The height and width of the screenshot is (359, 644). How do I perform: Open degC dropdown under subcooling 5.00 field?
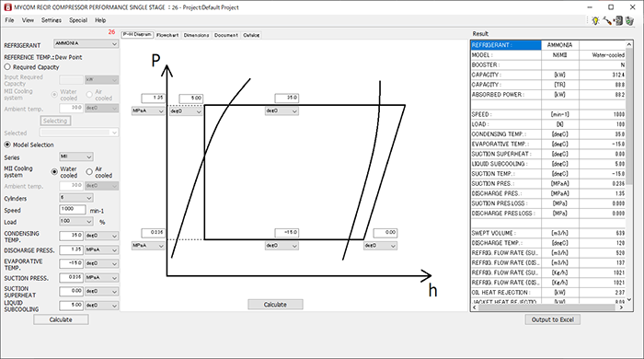point(186,111)
